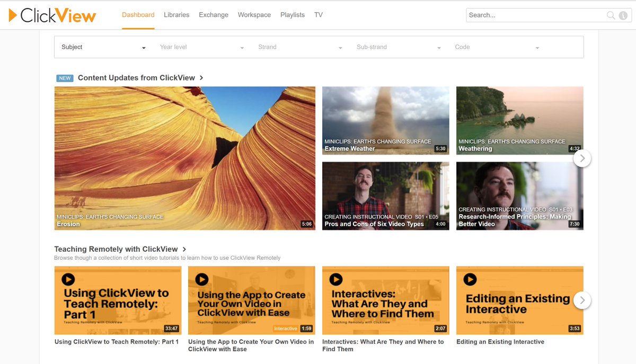Open the Year level dropdown
The width and height of the screenshot is (636, 364).
click(x=202, y=47)
